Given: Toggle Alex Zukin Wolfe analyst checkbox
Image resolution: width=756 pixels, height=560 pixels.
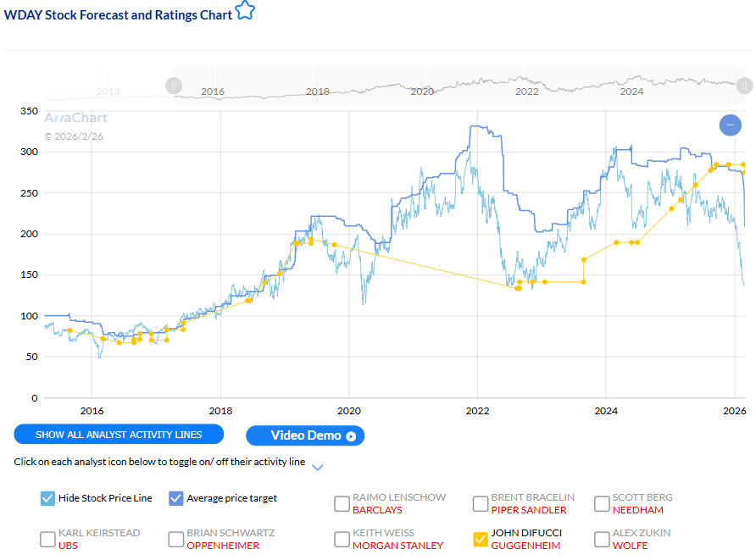Looking at the screenshot, I should pyautogui.click(x=602, y=540).
